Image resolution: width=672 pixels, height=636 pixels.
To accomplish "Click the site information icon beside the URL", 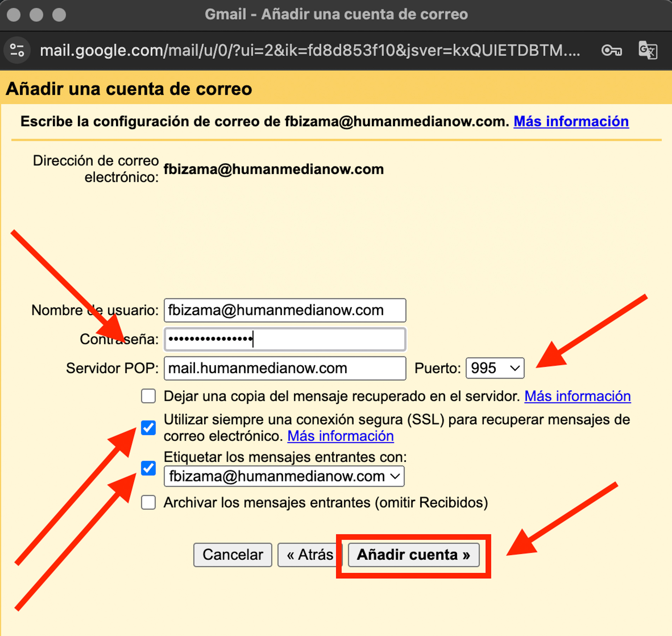I will 17,50.
